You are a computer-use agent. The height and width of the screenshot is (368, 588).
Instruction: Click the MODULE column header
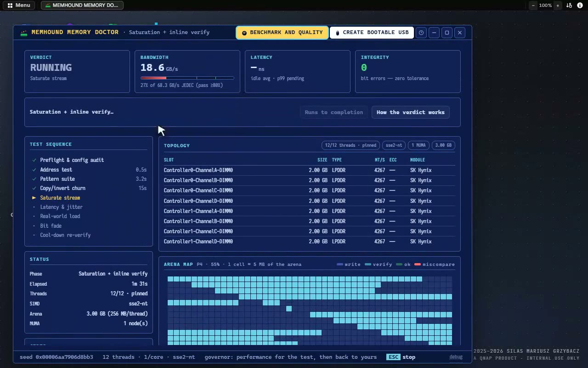point(418,160)
